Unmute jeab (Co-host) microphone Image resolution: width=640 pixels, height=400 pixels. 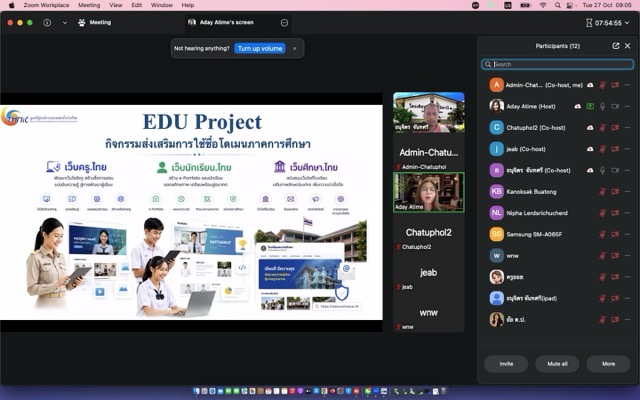click(602, 149)
